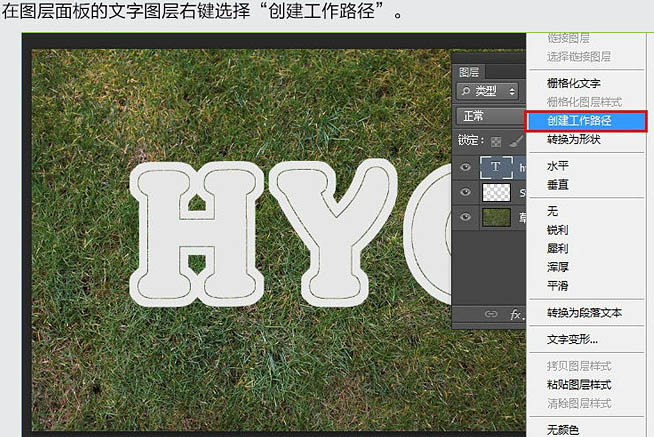The width and height of the screenshot is (654, 437).
Task: Hide the grass background layer
Action: [x=465, y=217]
